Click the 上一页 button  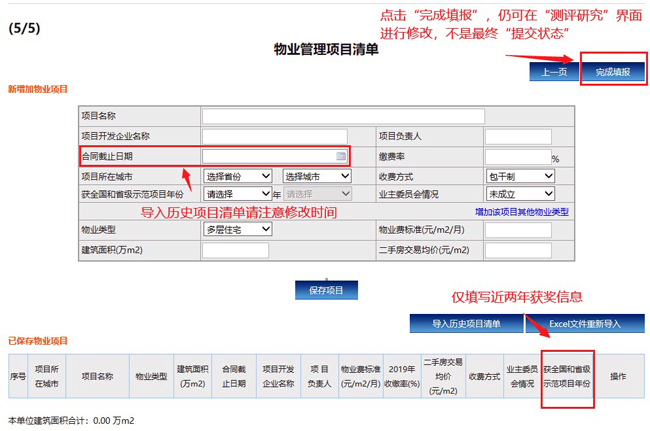[x=554, y=72]
